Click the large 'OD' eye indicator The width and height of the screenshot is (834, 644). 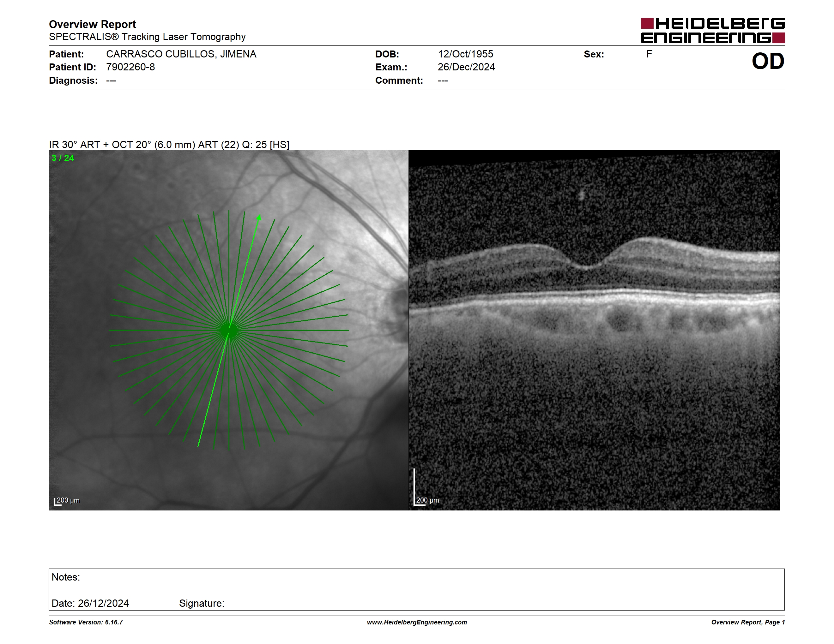[x=768, y=61]
